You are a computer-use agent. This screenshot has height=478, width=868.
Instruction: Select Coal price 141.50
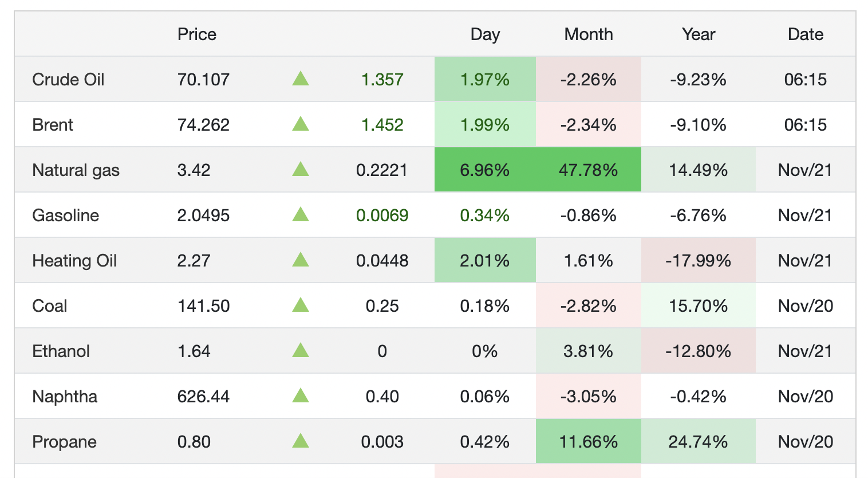point(203,305)
